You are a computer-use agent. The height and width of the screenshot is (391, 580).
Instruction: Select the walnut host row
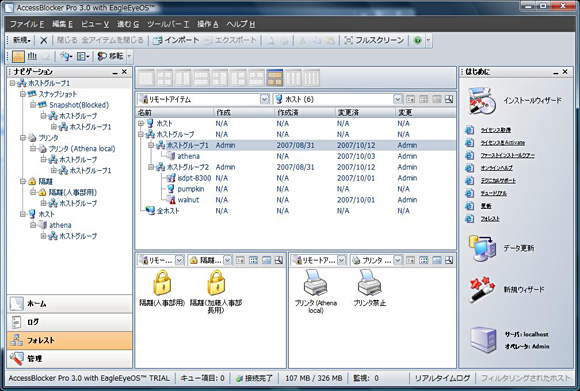tap(295, 200)
